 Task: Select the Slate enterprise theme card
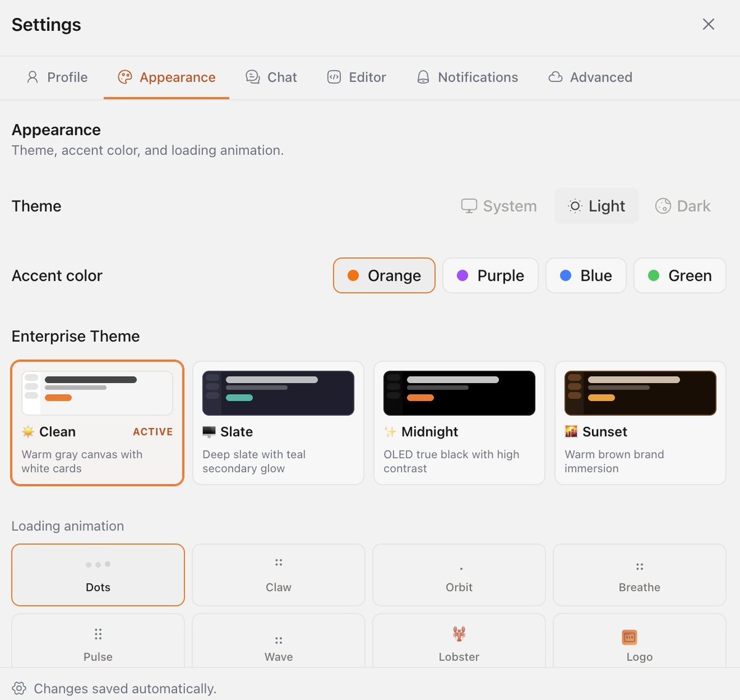tap(278, 423)
